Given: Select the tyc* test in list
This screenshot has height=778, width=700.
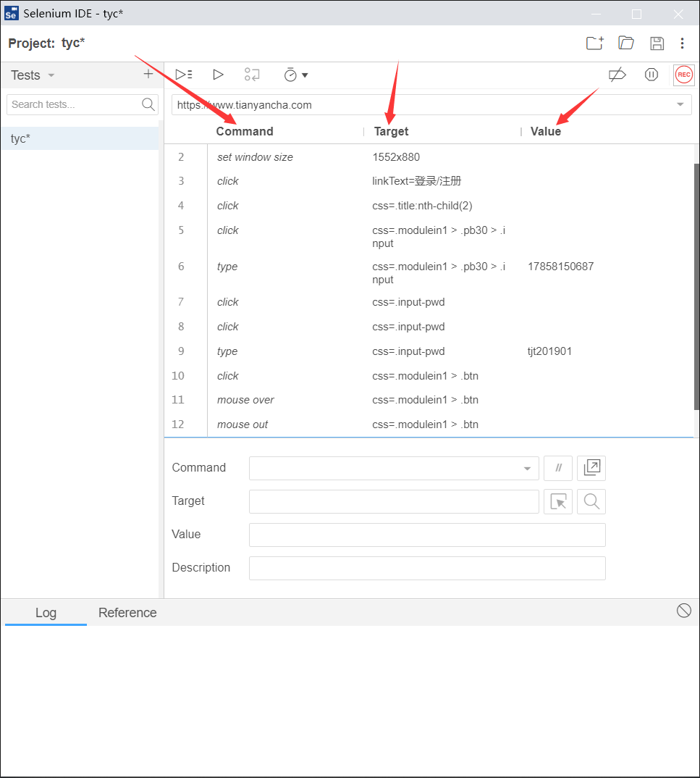Looking at the screenshot, I should coord(80,138).
